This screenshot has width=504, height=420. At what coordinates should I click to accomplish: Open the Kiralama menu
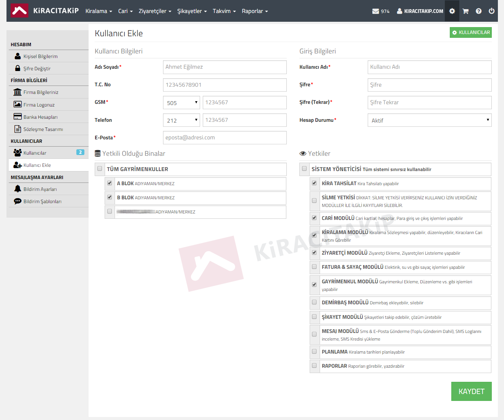click(x=99, y=11)
